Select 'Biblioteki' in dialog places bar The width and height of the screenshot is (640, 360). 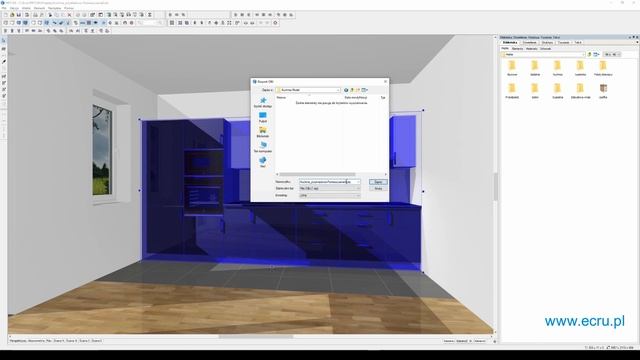[x=263, y=132]
